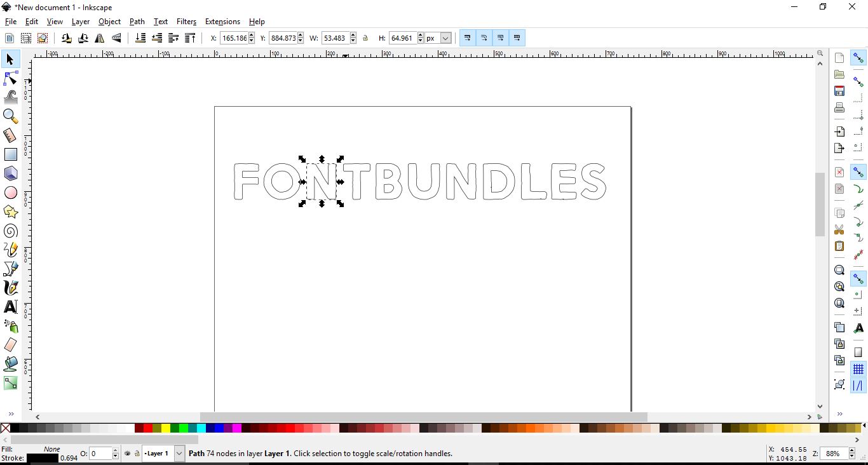Viewport: 868px width, 465px height.
Task: Click the W width input field
Action: click(335, 38)
